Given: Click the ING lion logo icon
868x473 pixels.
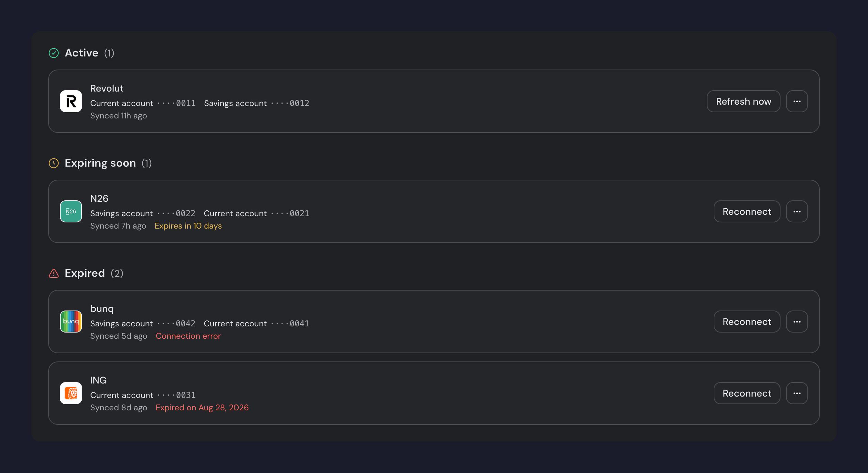Looking at the screenshot, I should tap(71, 393).
